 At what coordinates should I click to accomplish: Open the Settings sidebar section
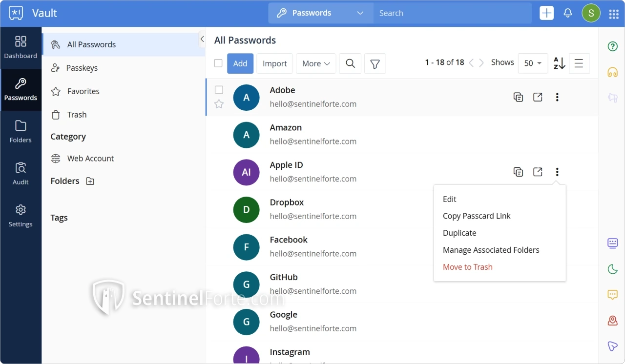[21, 216]
